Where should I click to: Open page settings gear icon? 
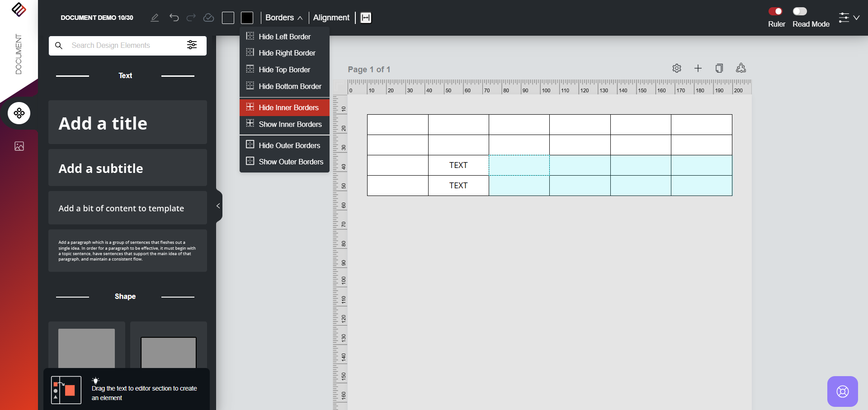[677, 68]
